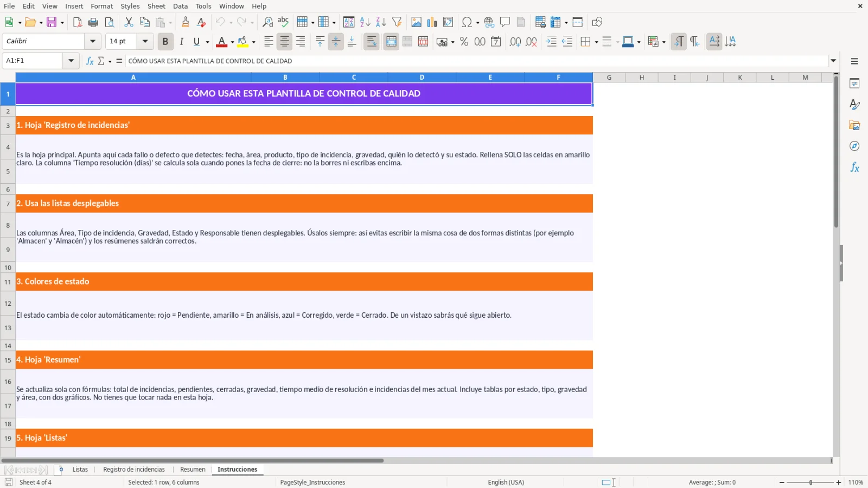Click the Print icon
The image size is (868, 488).
point(93,22)
